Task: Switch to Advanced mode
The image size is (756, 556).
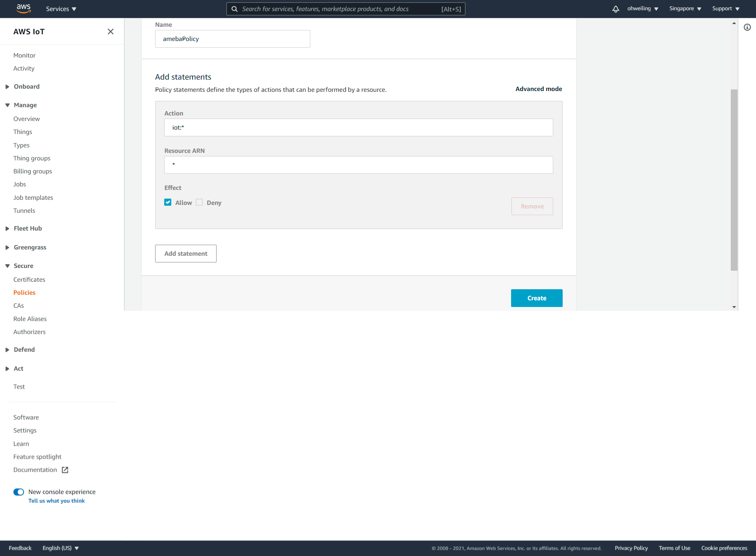Action: [x=539, y=89]
